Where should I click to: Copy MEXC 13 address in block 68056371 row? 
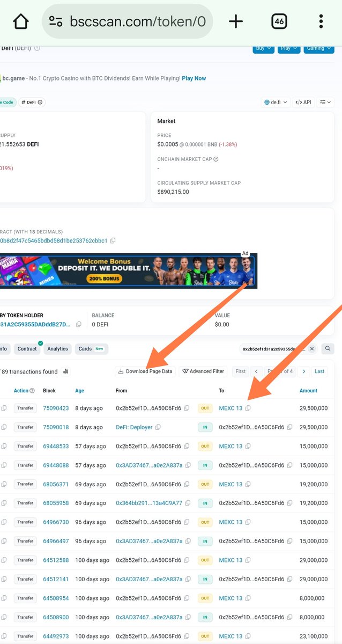click(x=248, y=484)
